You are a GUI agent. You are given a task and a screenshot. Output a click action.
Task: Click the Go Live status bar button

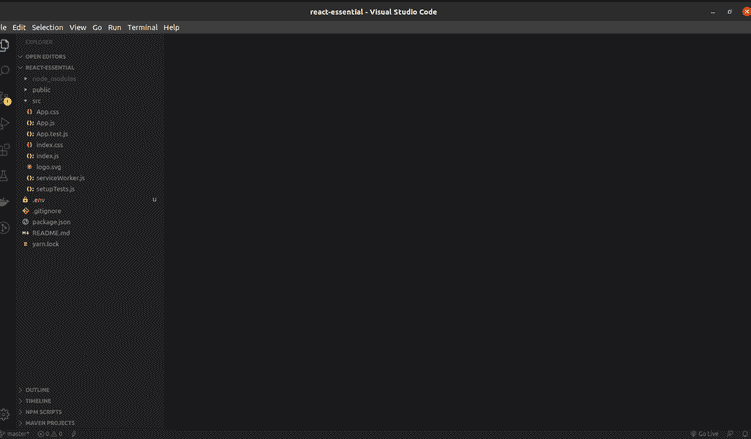704,434
